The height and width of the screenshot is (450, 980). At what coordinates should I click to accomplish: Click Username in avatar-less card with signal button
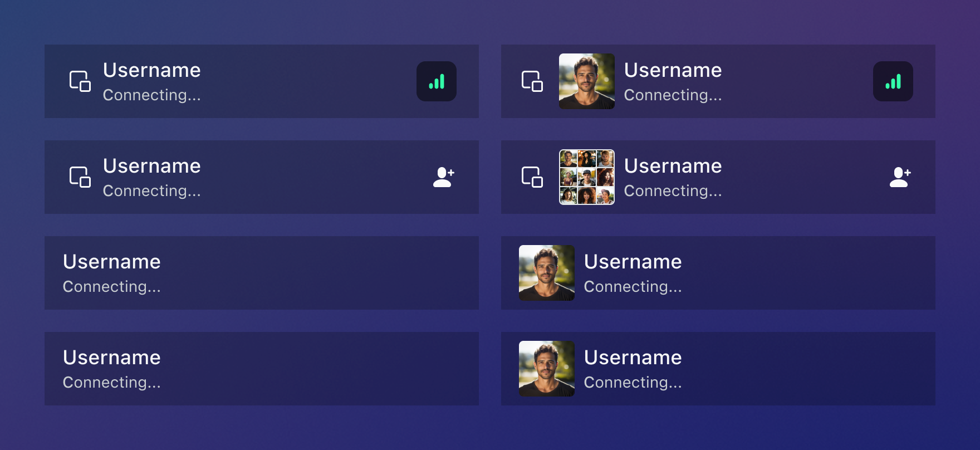pos(151,70)
